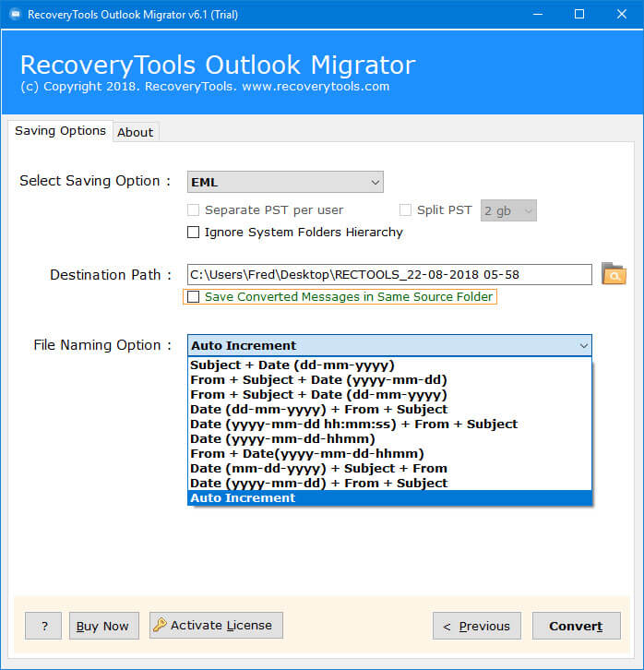Click the Buy Now button

pyautogui.click(x=104, y=626)
